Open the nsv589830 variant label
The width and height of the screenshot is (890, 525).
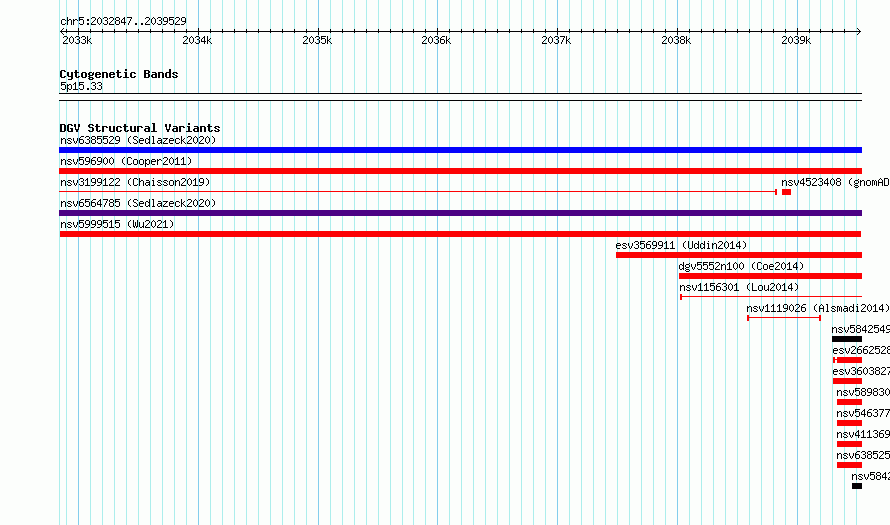click(x=863, y=392)
